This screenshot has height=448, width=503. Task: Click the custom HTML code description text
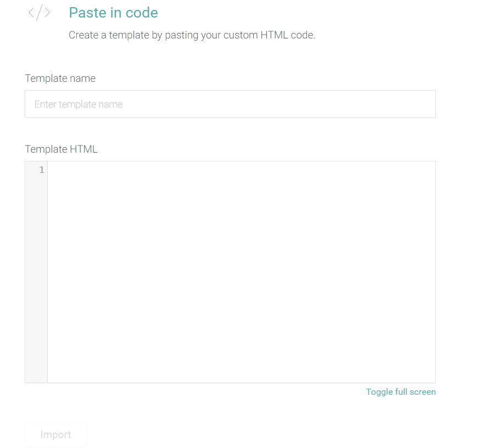point(192,35)
